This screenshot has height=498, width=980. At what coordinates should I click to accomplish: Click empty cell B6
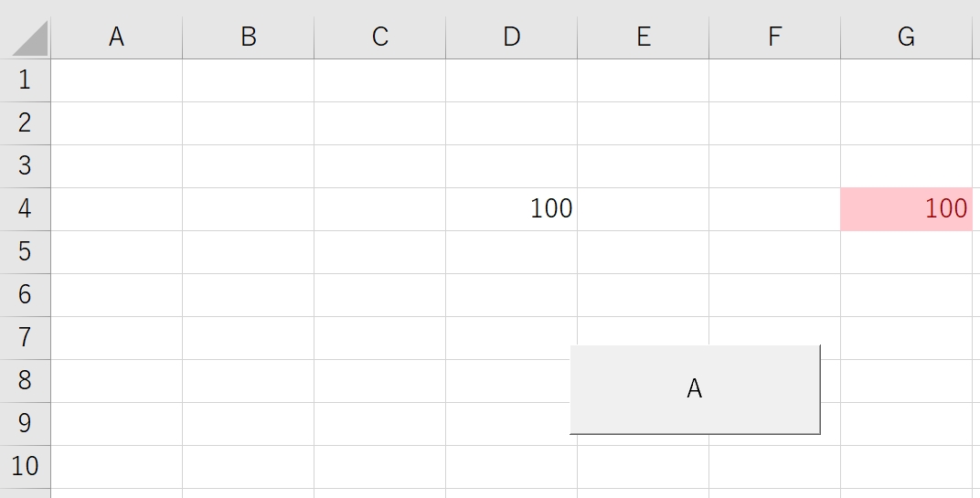248,295
